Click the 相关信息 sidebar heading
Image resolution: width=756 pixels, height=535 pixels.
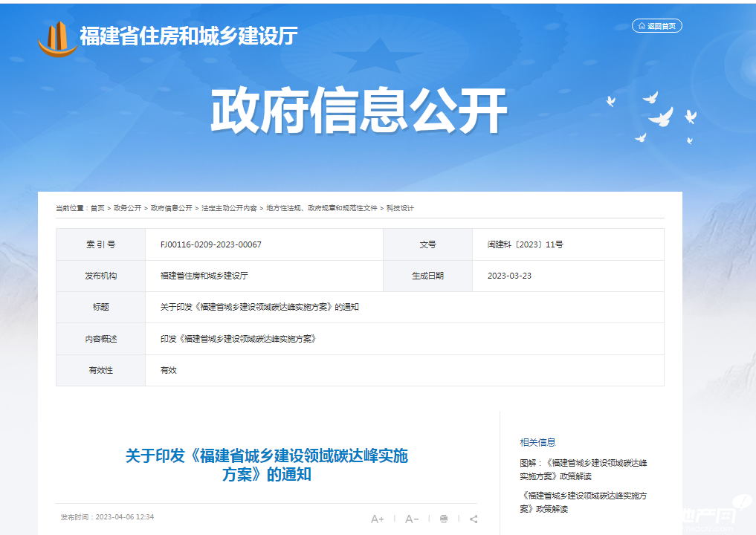pyautogui.click(x=537, y=442)
